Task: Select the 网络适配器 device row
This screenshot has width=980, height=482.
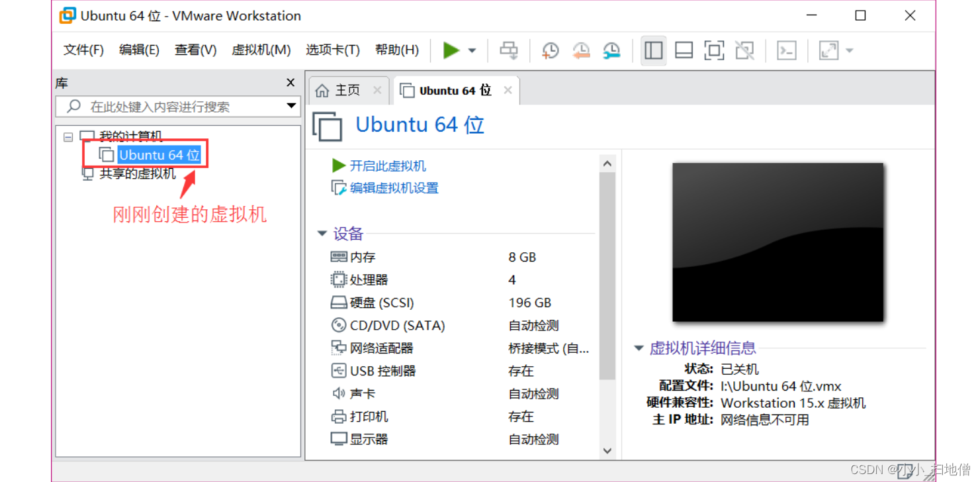Action: (x=461, y=348)
